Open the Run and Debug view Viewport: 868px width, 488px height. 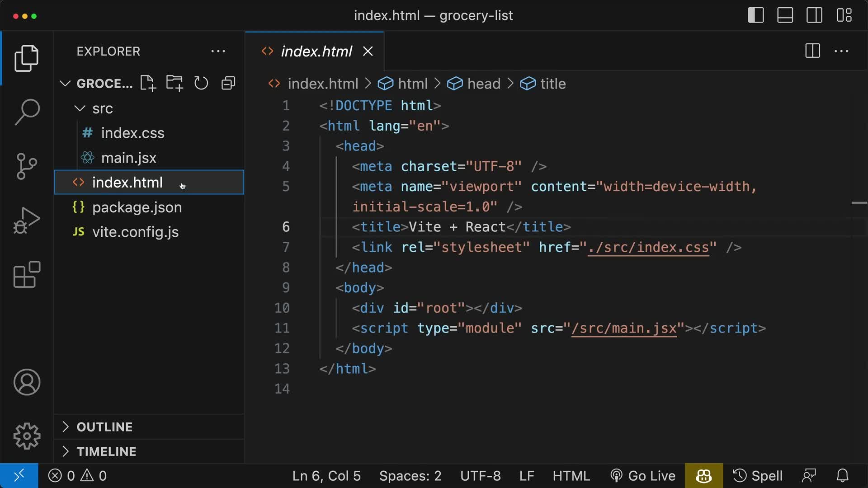27,220
